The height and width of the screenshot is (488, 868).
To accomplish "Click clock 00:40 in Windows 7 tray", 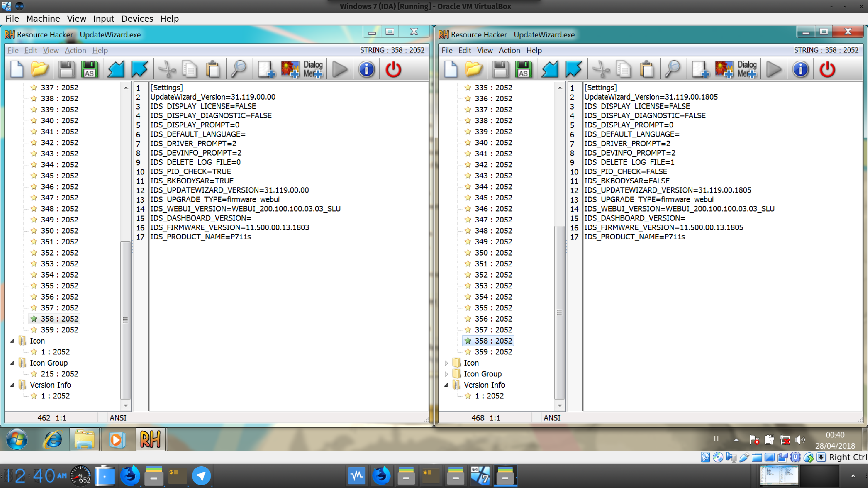I will point(835,435).
